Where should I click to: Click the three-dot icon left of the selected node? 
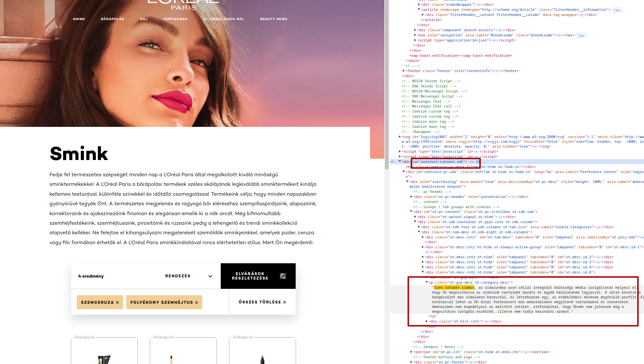click(x=392, y=162)
